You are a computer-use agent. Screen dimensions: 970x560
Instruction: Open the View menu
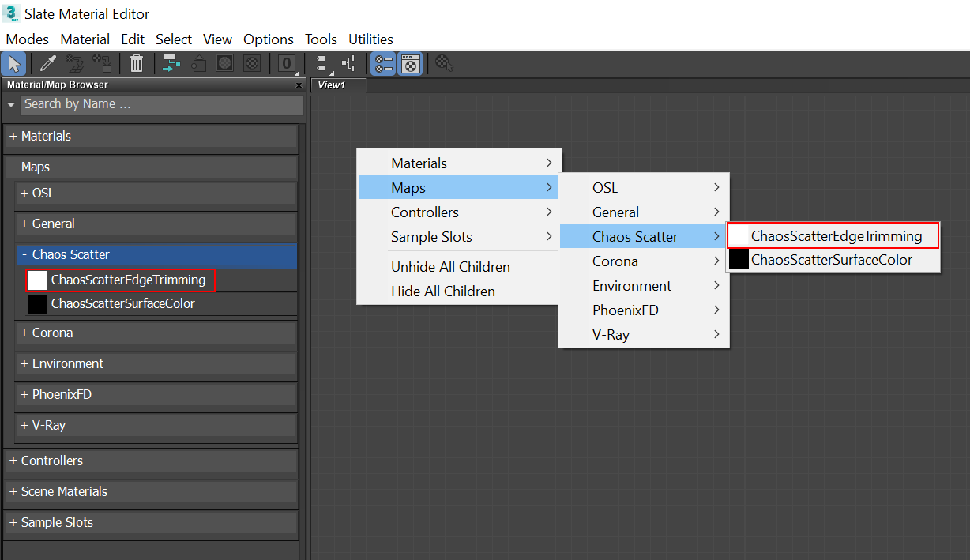[x=217, y=39]
